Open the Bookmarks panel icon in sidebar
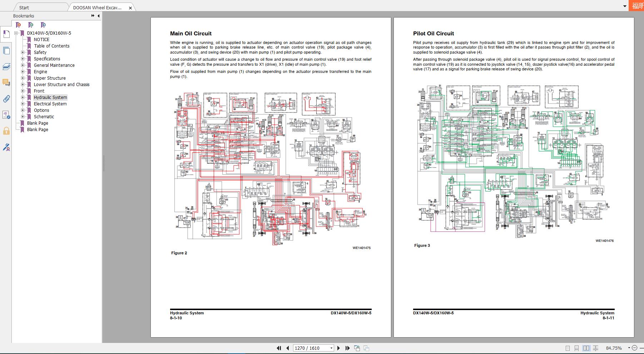The height and width of the screenshot is (354, 644). point(6,34)
